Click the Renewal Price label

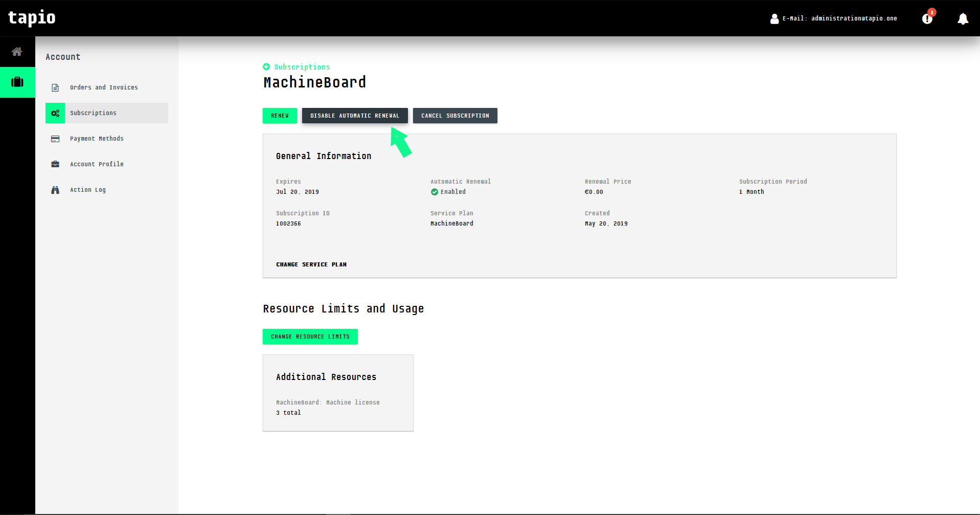(x=608, y=182)
